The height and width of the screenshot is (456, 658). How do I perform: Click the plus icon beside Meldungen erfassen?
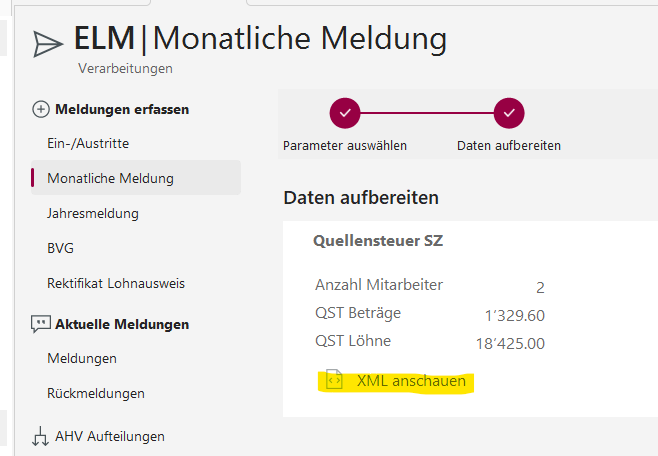click(x=41, y=109)
